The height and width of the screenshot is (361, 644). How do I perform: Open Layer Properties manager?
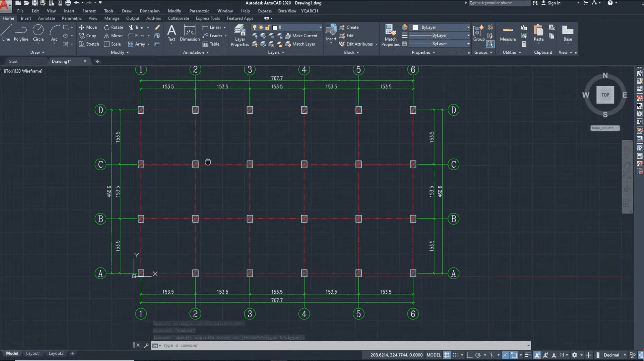(x=239, y=36)
